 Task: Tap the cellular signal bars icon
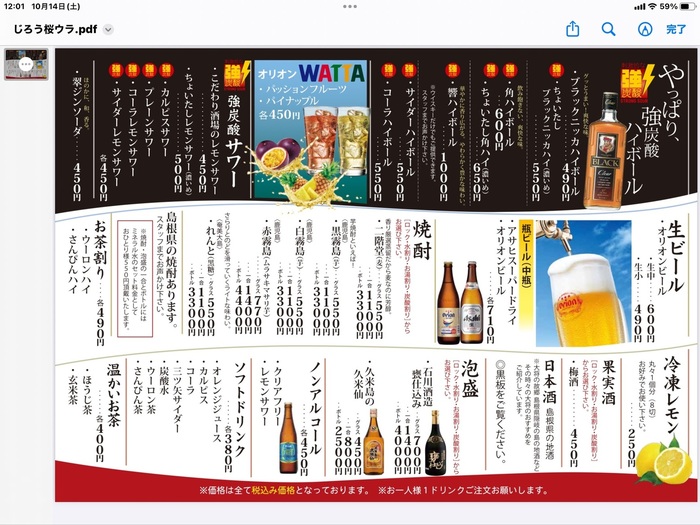638,6
